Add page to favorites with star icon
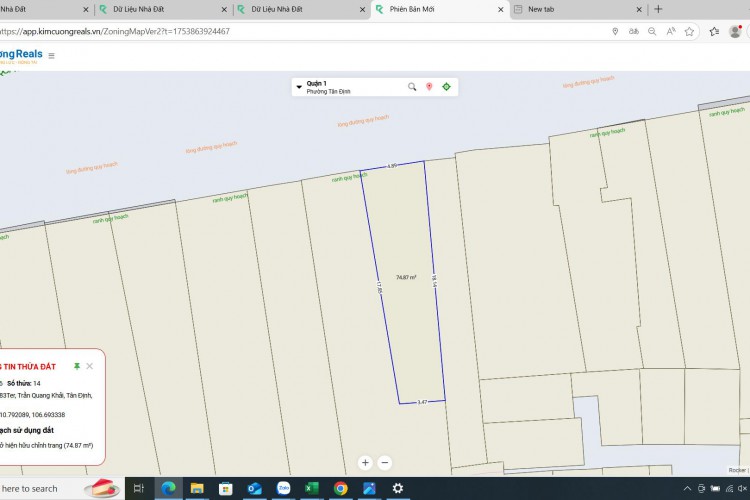Screen dimensions: 750x500 [x=689, y=32]
